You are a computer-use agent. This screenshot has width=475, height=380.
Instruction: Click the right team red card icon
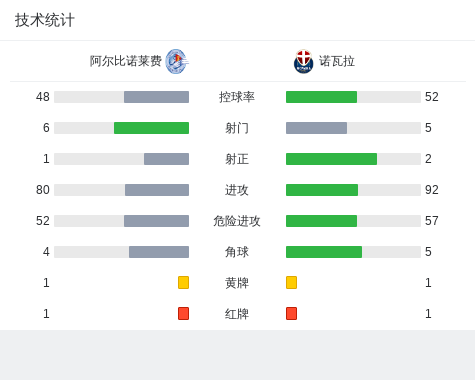pos(291,313)
